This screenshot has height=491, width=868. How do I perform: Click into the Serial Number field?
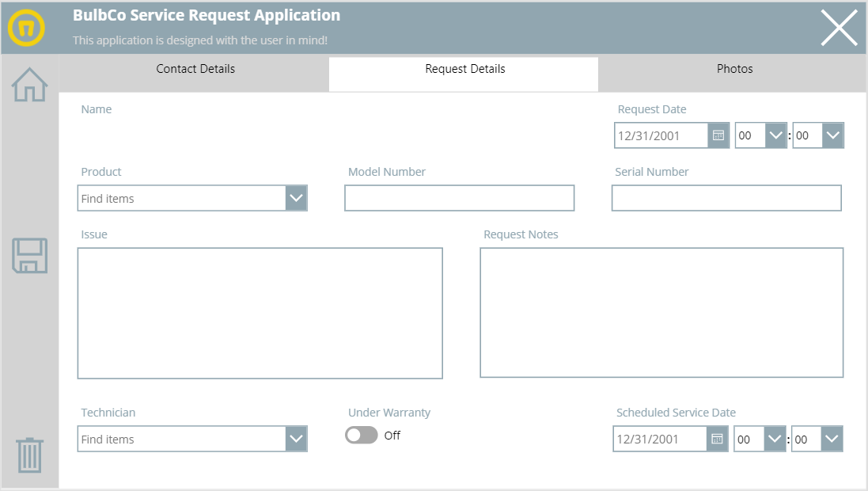tap(726, 198)
